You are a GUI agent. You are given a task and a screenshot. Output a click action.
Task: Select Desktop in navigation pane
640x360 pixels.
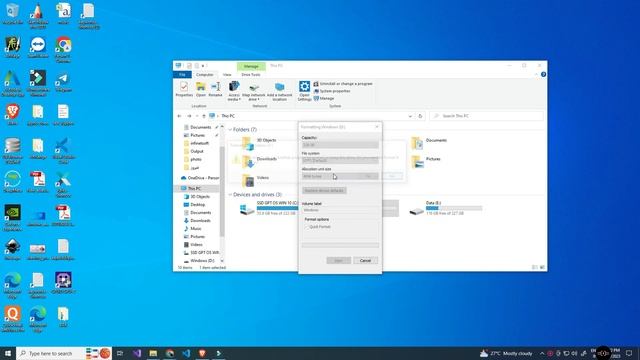(x=194, y=204)
